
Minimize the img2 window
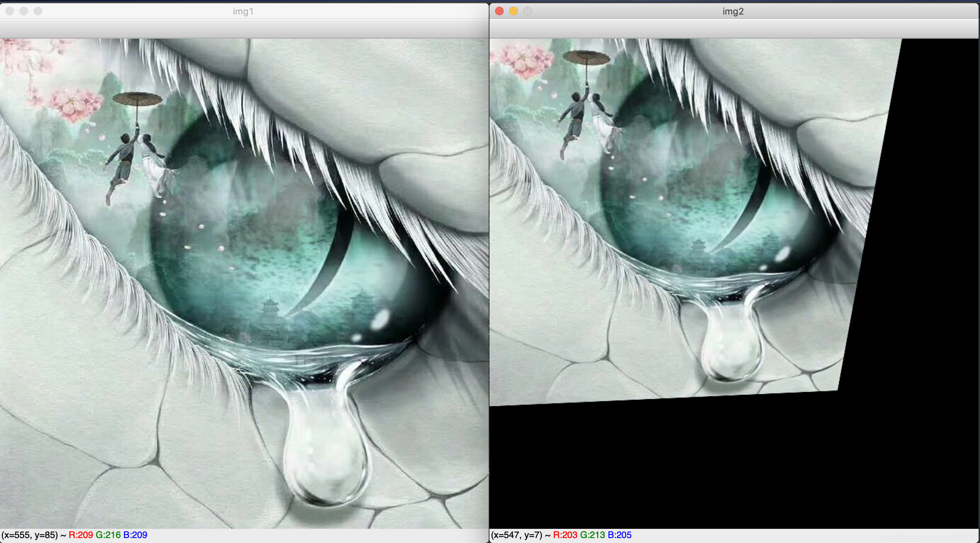514,11
